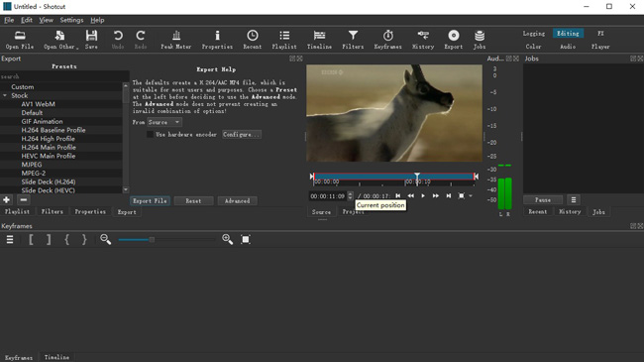Play the video in the player
644x362 pixels.
[x=423, y=195]
